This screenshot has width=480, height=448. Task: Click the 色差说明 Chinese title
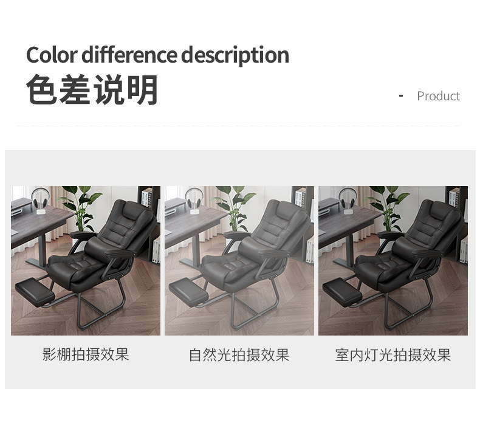coord(92,89)
